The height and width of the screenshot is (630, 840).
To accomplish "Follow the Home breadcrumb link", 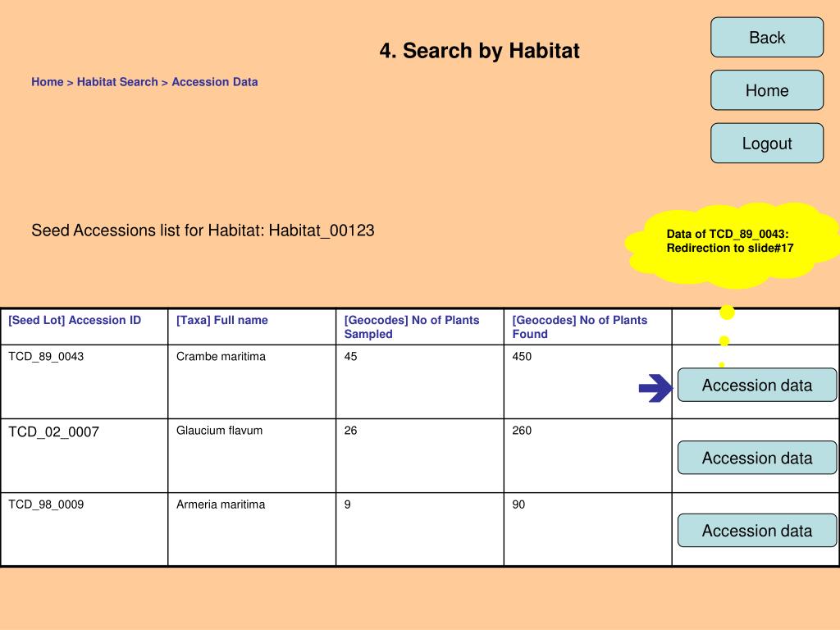I will (47, 82).
